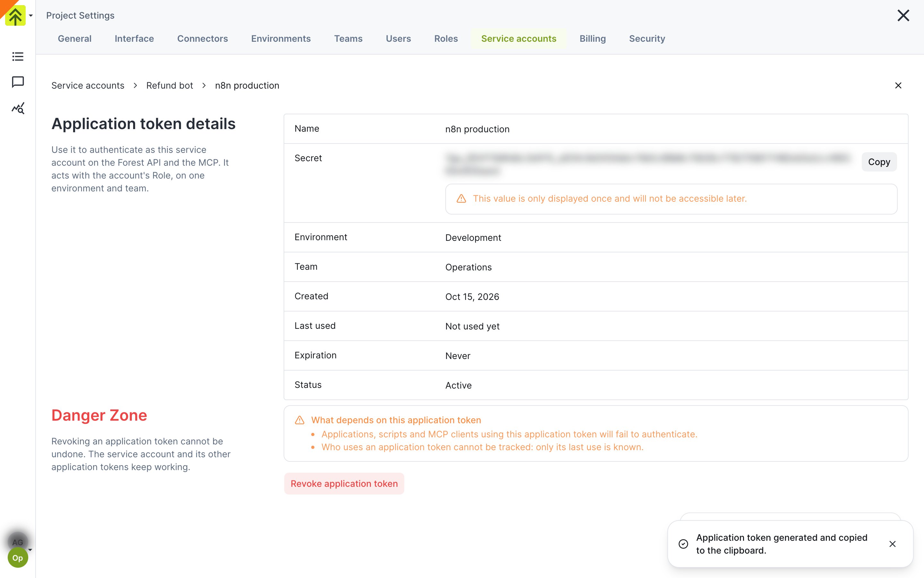924x578 pixels.
Task: Open the data list sidebar icon
Action: pos(18,57)
